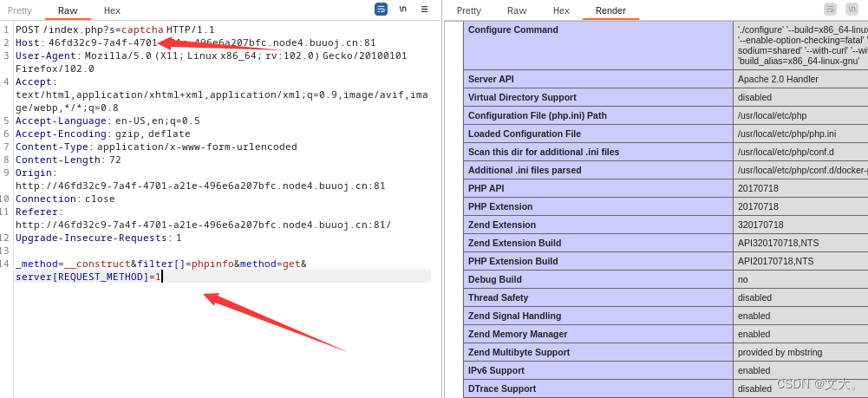Click Scan this dir for additional .ini files
This screenshot has width=868, height=398.
click(544, 153)
